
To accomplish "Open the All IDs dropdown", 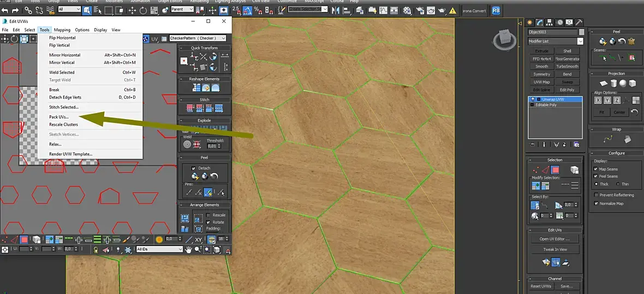I will point(159,249).
